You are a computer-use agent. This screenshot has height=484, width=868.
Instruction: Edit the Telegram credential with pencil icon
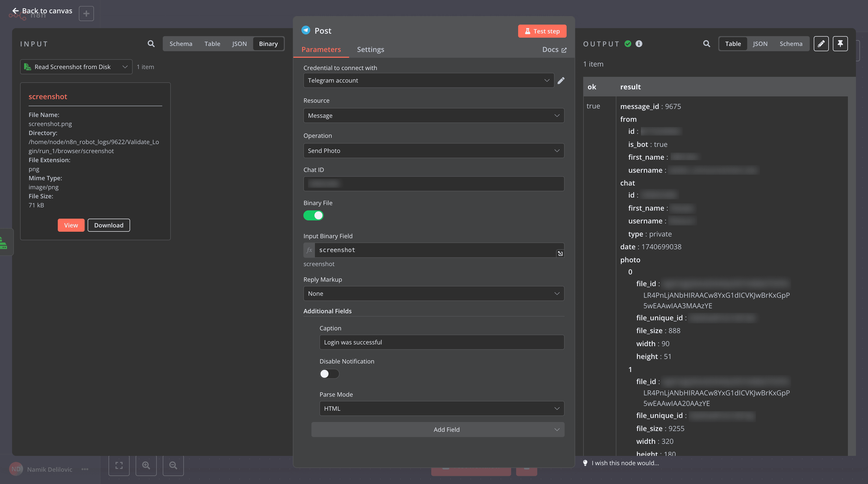(x=561, y=80)
